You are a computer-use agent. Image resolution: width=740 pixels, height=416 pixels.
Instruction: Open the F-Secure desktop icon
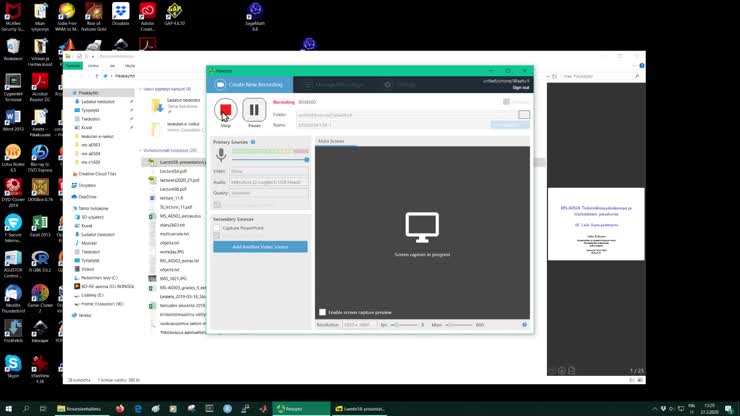pos(13,228)
